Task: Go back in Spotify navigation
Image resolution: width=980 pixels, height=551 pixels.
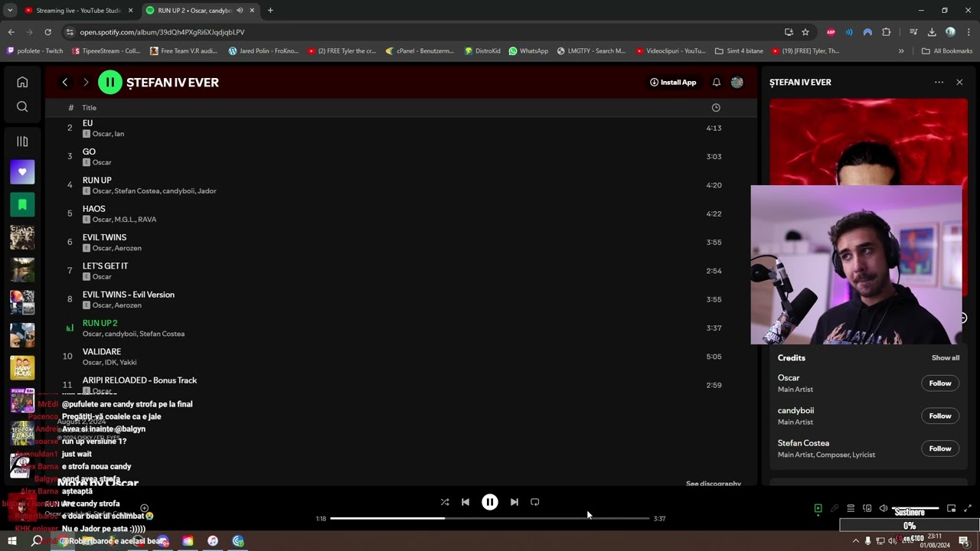Action: click(65, 82)
